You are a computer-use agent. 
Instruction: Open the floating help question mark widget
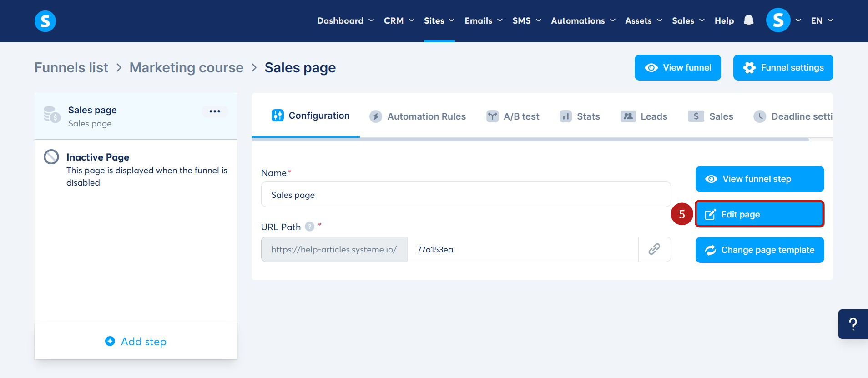point(853,324)
